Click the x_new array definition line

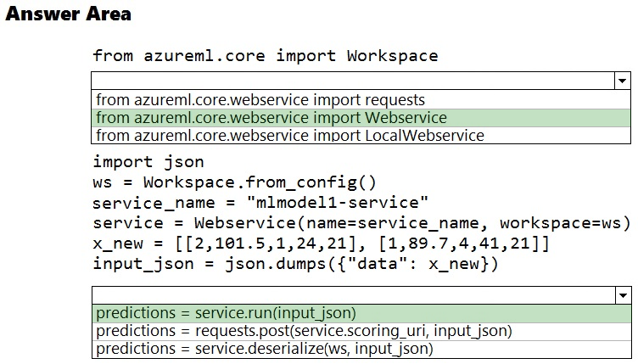pos(321,244)
